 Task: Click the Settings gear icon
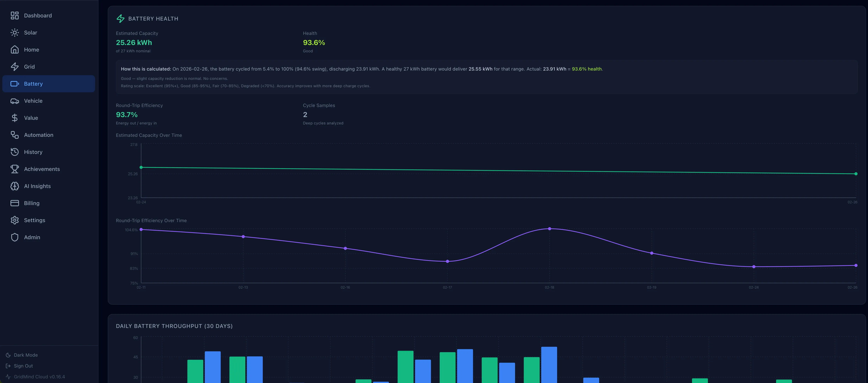15,220
